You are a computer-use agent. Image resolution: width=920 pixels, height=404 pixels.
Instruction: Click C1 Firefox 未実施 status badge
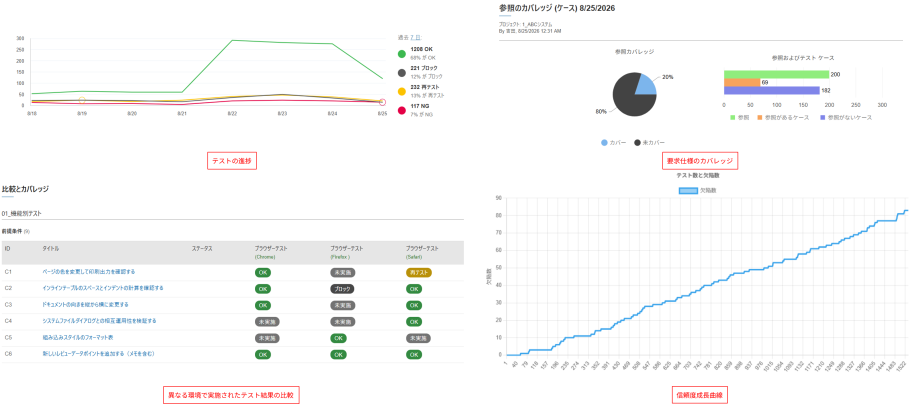coord(343,273)
